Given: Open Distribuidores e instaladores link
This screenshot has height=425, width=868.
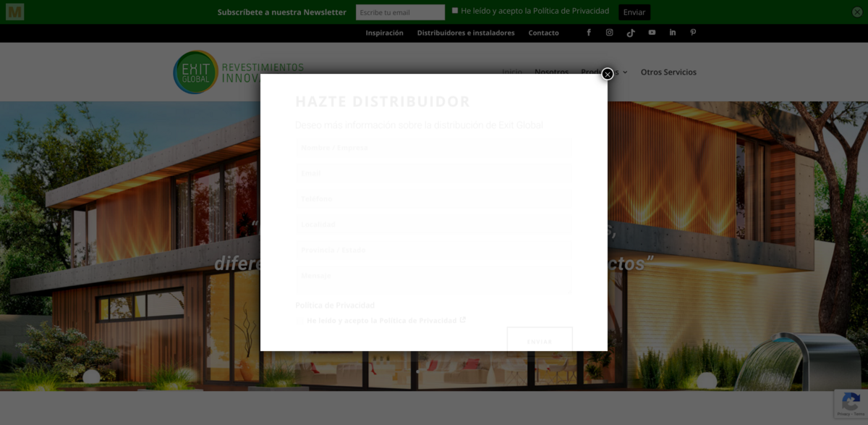Looking at the screenshot, I should [x=466, y=33].
